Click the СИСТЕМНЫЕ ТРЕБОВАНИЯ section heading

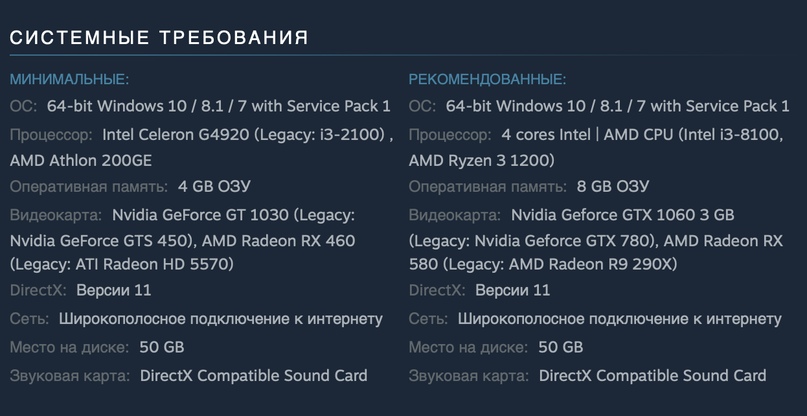pyautogui.click(x=159, y=38)
